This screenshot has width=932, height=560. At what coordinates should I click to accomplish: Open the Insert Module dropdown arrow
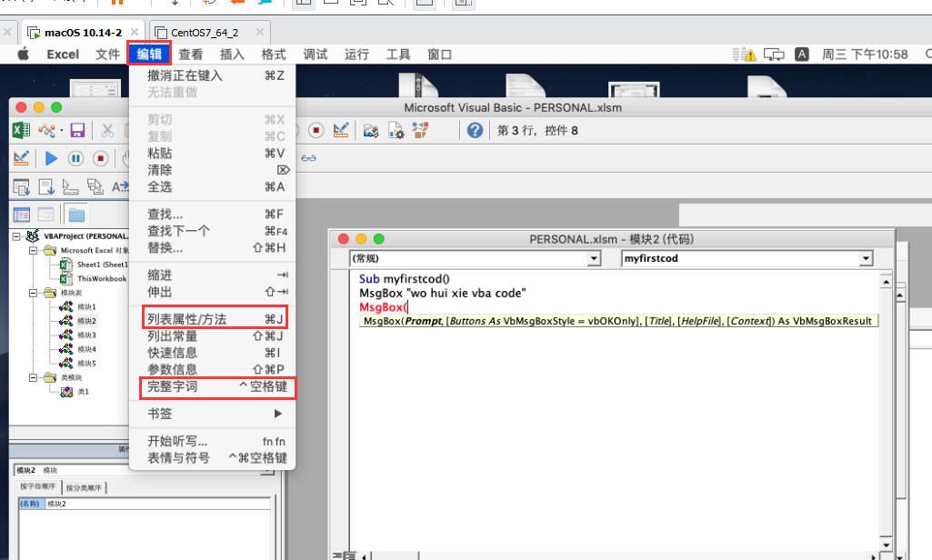[61, 130]
